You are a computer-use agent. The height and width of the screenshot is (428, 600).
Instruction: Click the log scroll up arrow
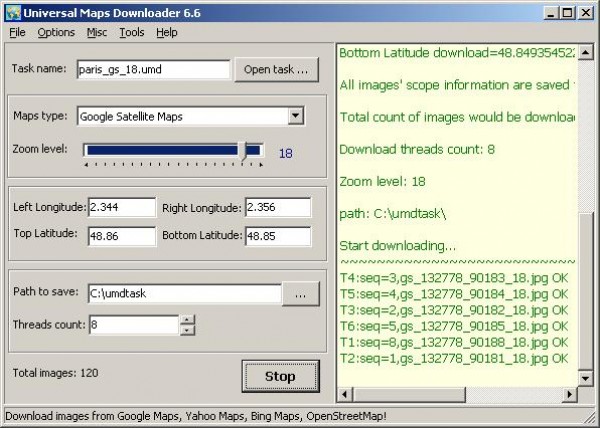pyautogui.click(x=585, y=52)
